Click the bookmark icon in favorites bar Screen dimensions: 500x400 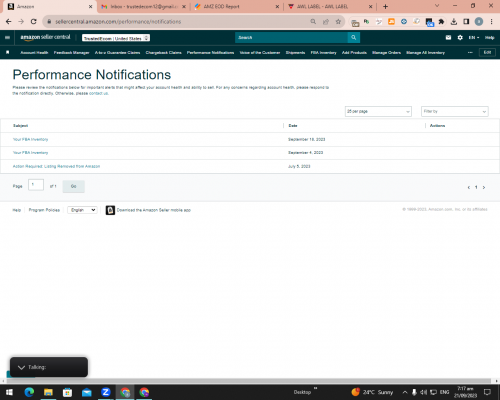coord(8,52)
